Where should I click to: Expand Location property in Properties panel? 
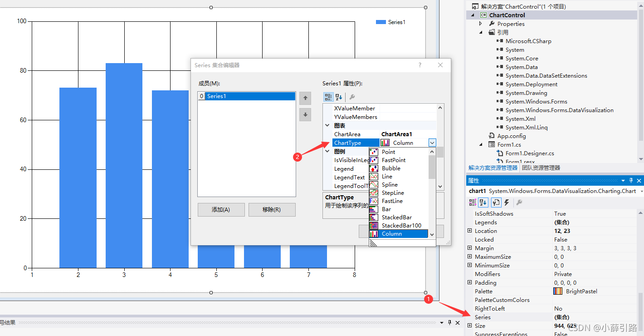click(x=470, y=231)
